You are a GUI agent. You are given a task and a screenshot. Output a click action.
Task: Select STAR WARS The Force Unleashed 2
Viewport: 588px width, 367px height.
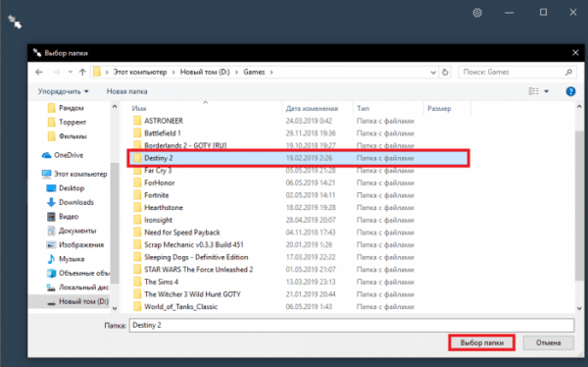click(x=193, y=270)
